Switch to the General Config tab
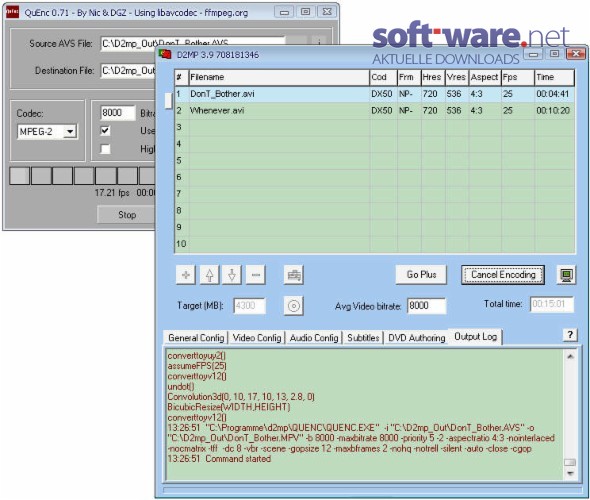 196,338
